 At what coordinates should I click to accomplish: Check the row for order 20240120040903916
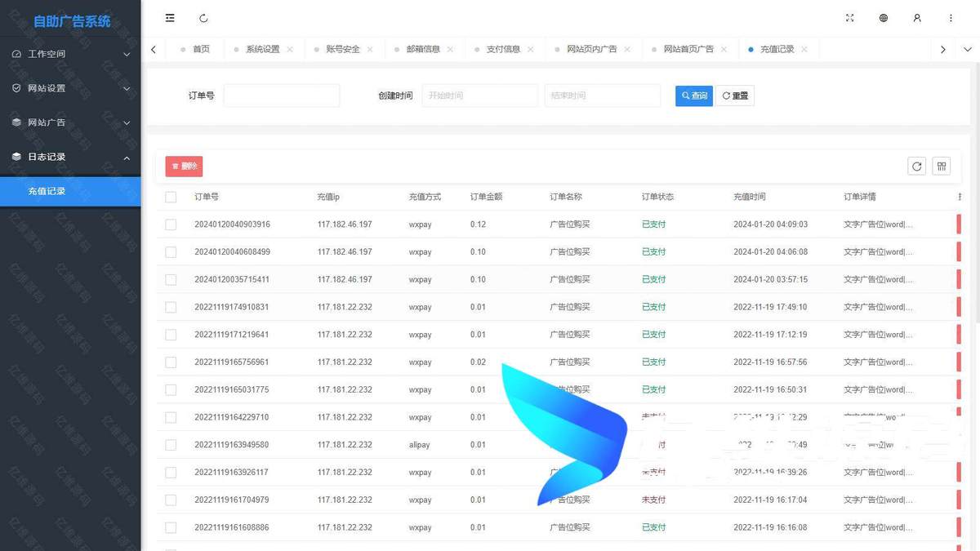tap(171, 224)
